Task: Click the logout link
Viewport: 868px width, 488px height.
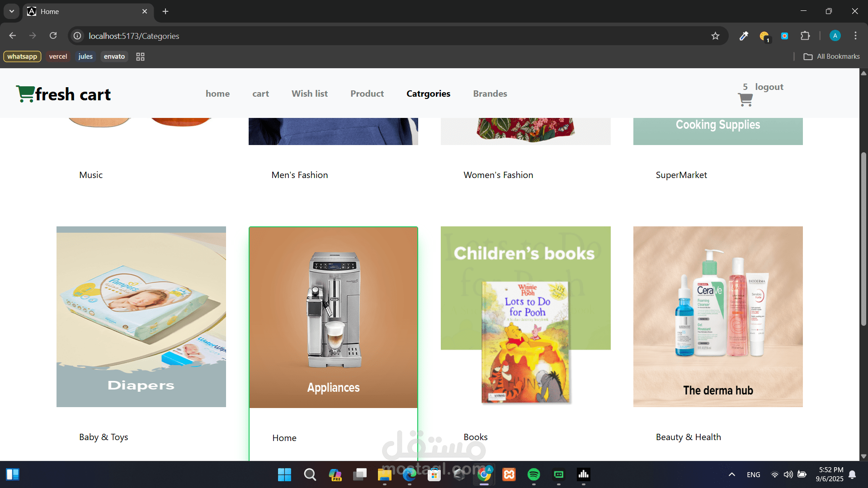Action: click(769, 87)
